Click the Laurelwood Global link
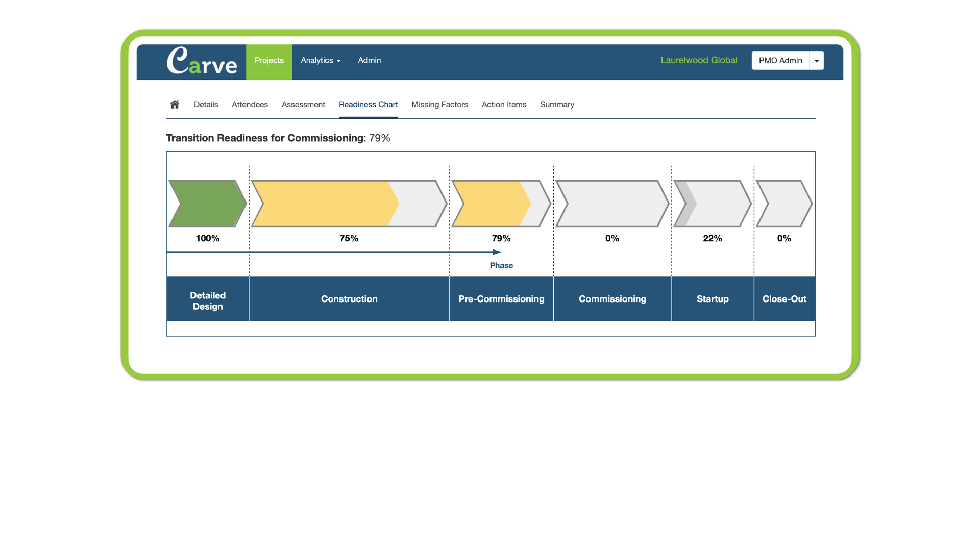 [x=699, y=60]
